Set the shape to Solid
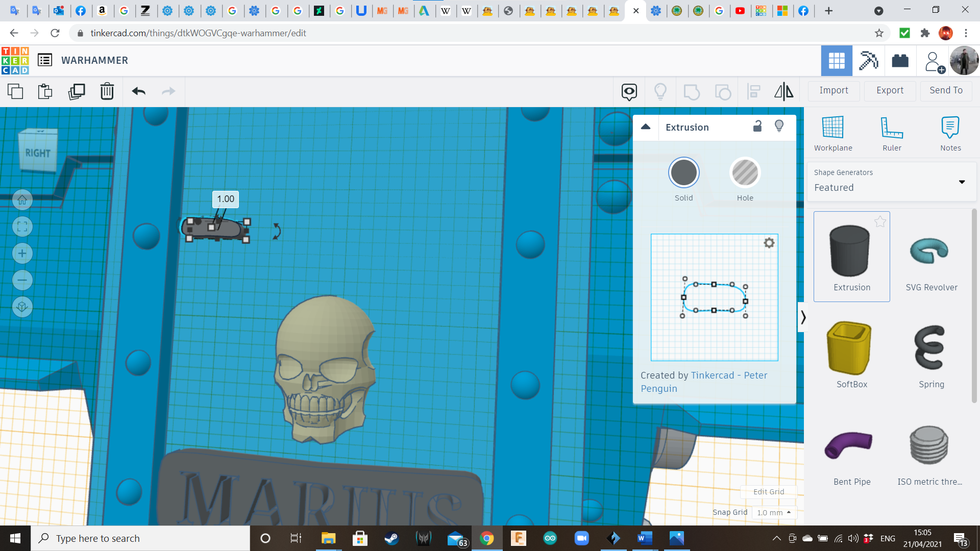The image size is (980, 551). click(683, 173)
